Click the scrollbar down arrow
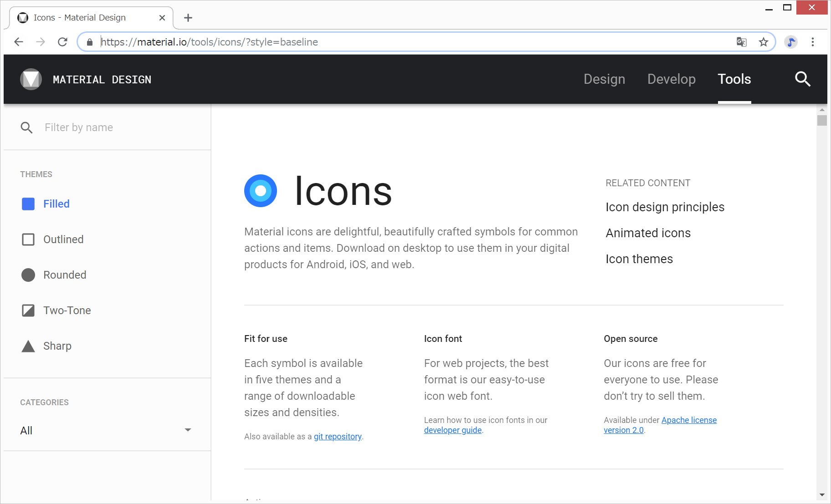 [822, 495]
